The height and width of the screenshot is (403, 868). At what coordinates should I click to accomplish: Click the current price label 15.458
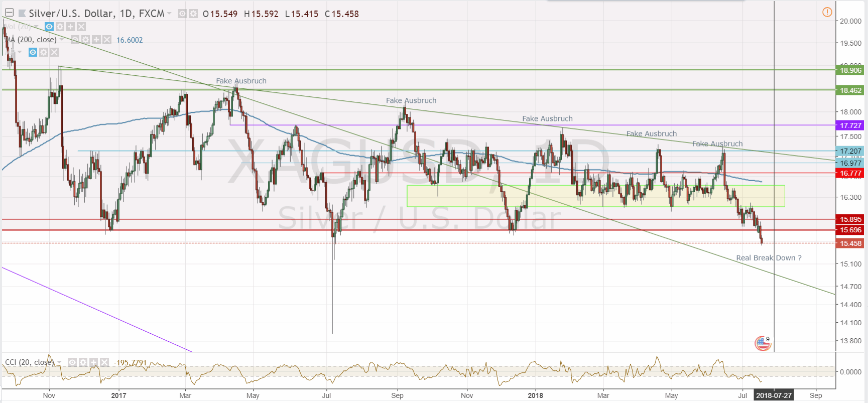[x=850, y=243]
